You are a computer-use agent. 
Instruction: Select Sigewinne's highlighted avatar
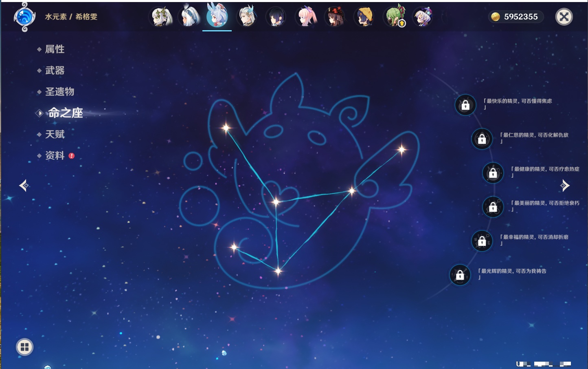(217, 17)
